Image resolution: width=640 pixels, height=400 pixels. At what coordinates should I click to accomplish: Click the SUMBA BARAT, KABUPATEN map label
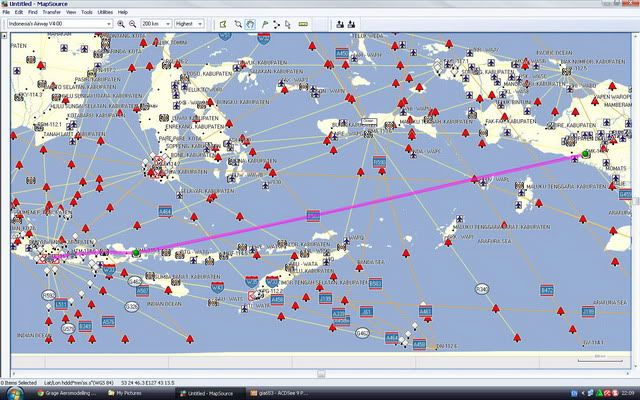click(x=186, y=277)
